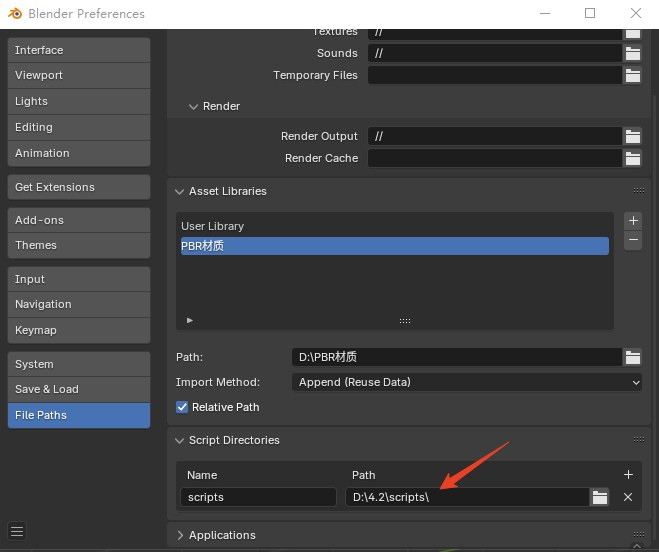The image size is (659, 552).
Task: Switch to the System tab
Action: (x=79, y=364)
